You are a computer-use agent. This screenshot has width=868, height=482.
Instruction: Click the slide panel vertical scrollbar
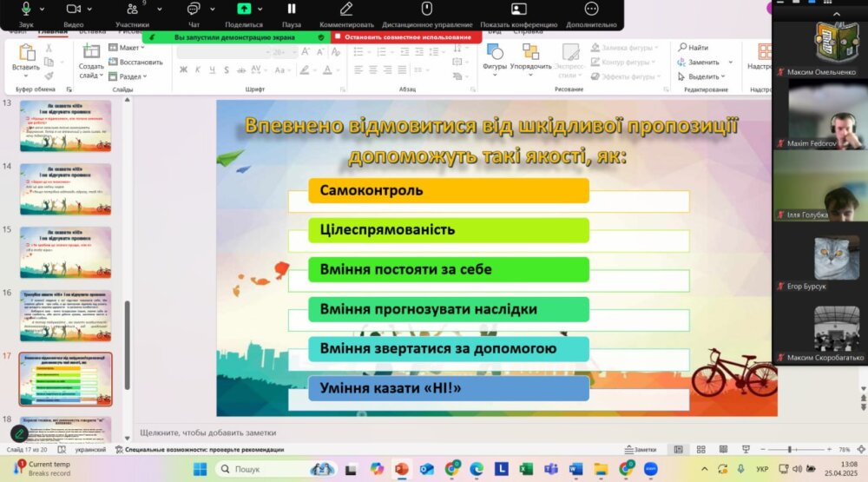click(x=128, y=345)
